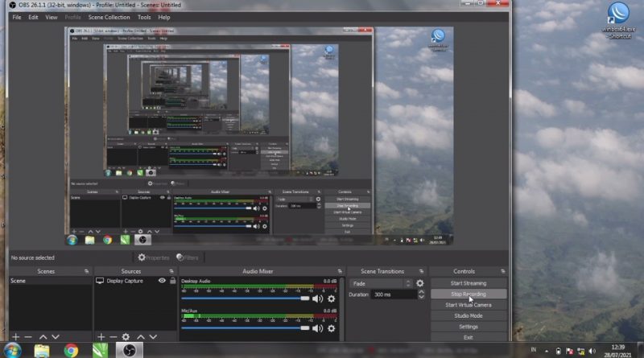This screenshot has width=644, height=358.
Task: Click Start Virtual Camera
Action: 469,305
